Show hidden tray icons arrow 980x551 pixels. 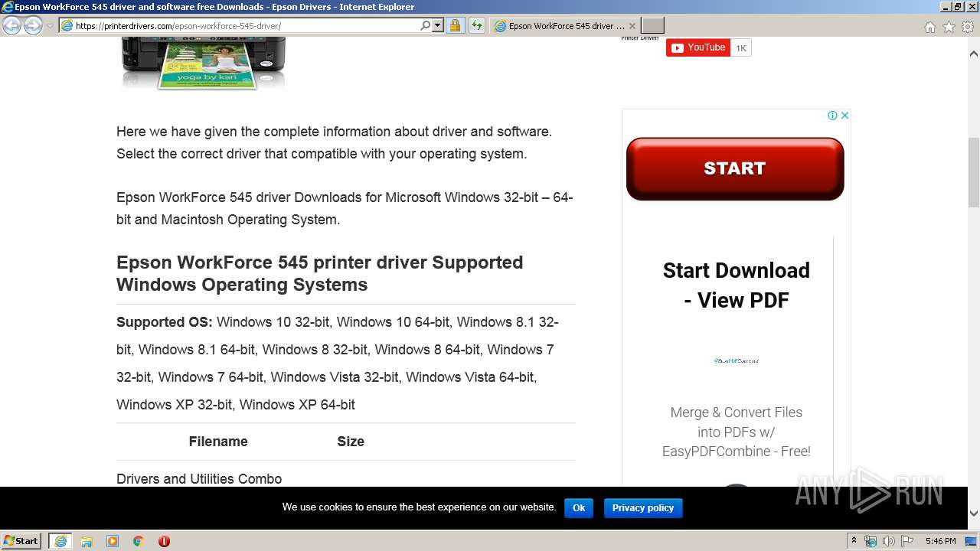pos(854,541)
